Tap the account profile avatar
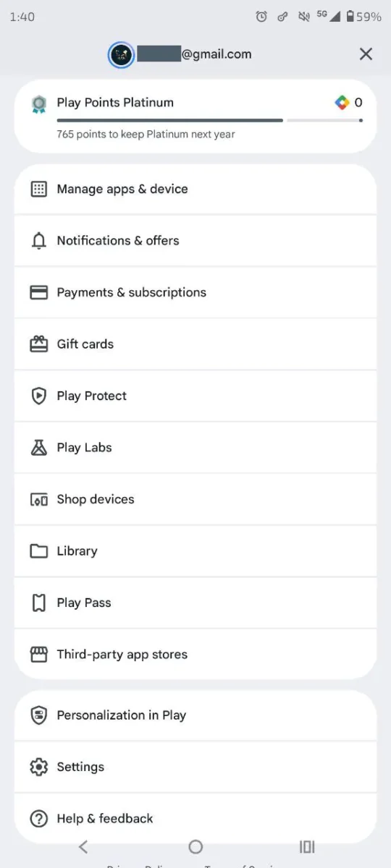Image resolution: width=391 pixels, height=868 pixels. (x=121, y=55)
